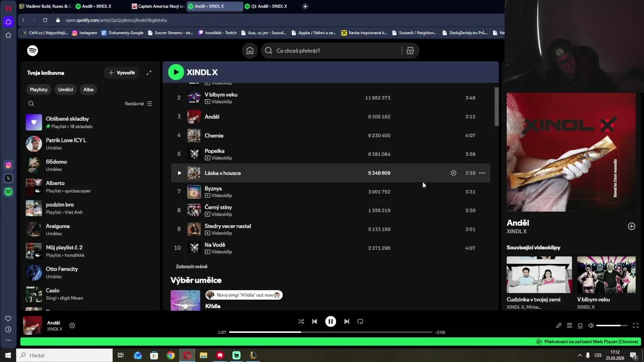
Task: Open 66domo artist in library
Action: 91,165
